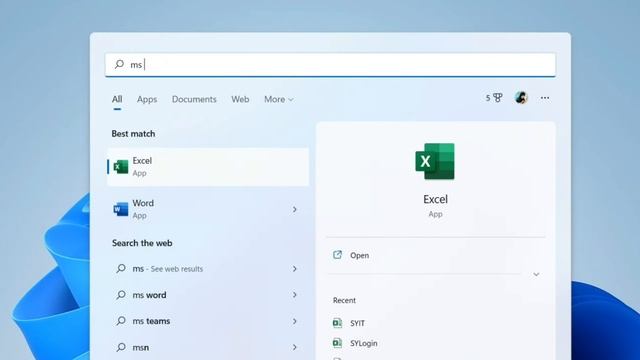Select the 'msn' web suggestion
Viewport: 640px width, 360px height.
208,347
